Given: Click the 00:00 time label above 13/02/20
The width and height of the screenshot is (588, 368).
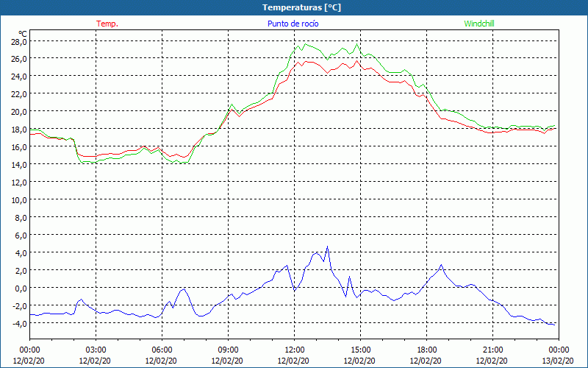Looking at the screenshot, I should (559, 350).
